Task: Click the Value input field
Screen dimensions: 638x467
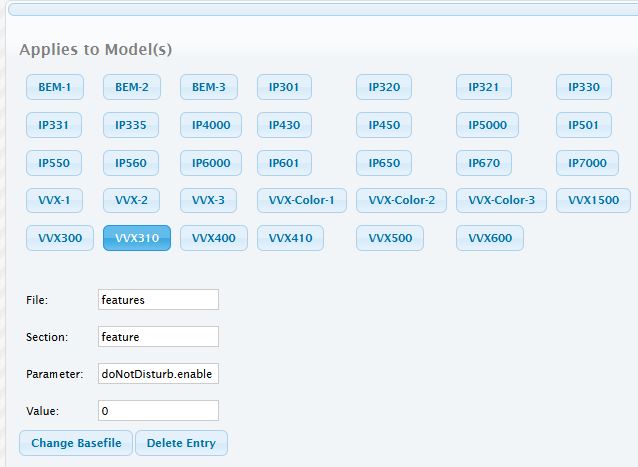Action: 158,411
